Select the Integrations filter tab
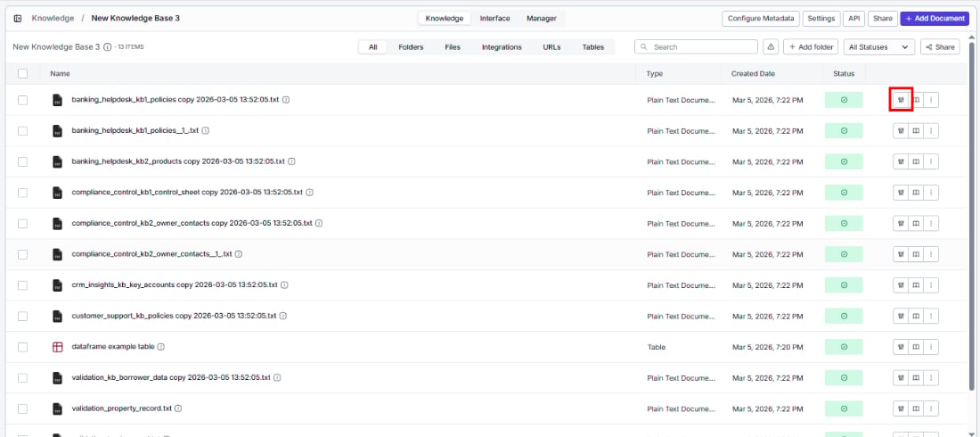Screen dimensions: 980x437 (x=502, y=47)
